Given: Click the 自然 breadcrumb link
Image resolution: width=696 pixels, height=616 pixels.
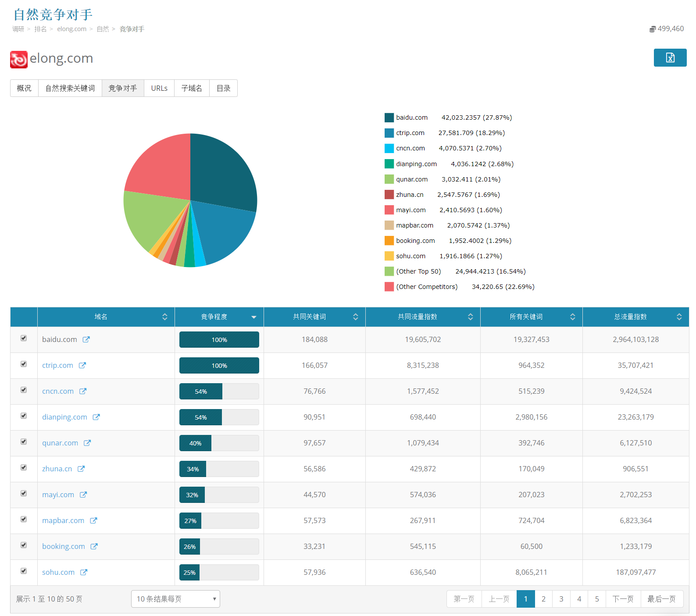Looking at the screenshot, I should pos(103,29).
